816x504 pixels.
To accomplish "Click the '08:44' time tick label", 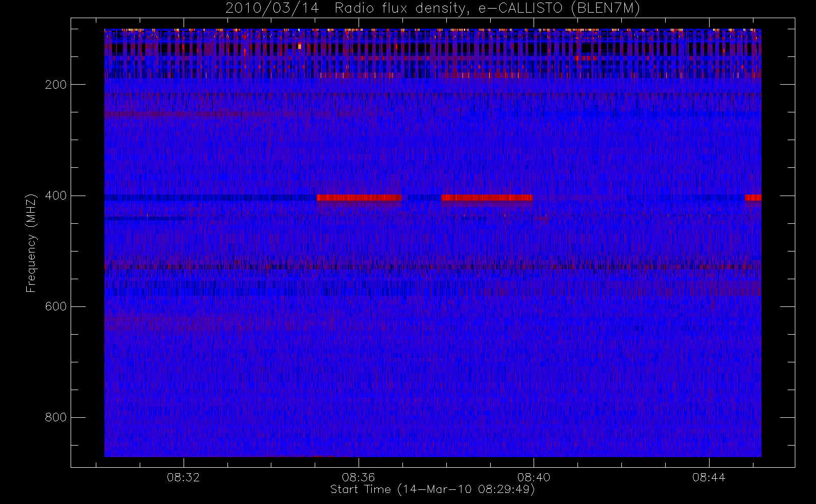I will 709,477.
